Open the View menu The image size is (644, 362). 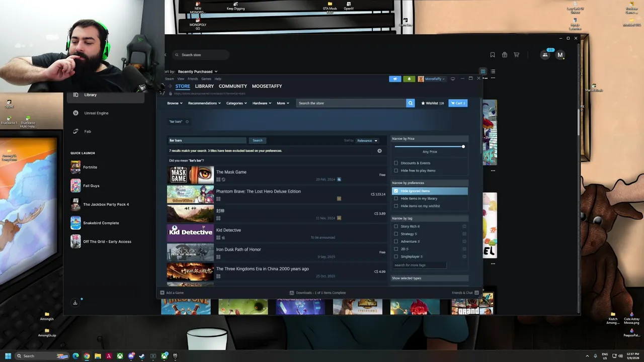tap(181, 79)
